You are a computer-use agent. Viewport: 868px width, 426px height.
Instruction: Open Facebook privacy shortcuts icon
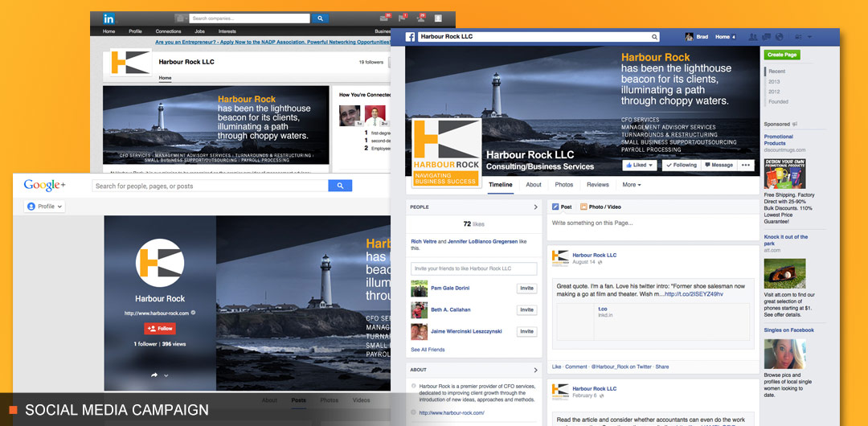798,37
